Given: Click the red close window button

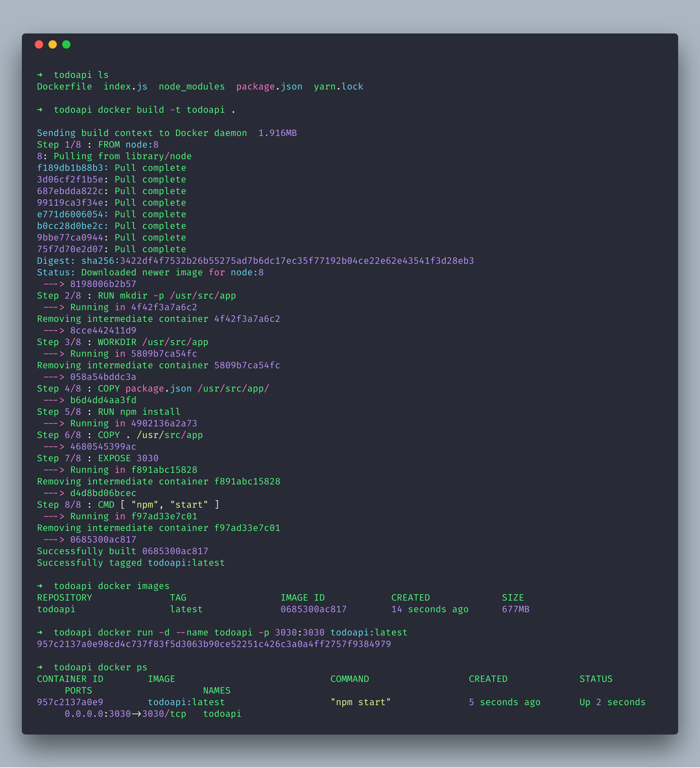Looking at the screenshot, I should point(39,44).
